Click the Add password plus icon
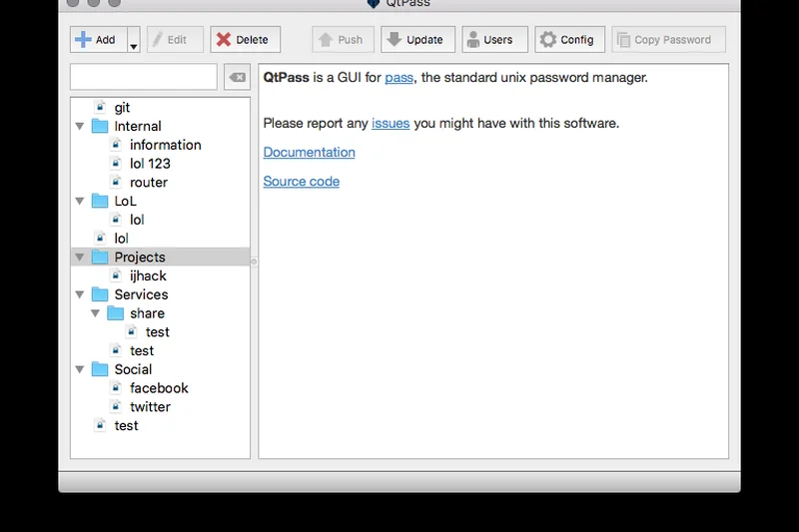Viewport: 799px width, 532px height. [84, 40]
